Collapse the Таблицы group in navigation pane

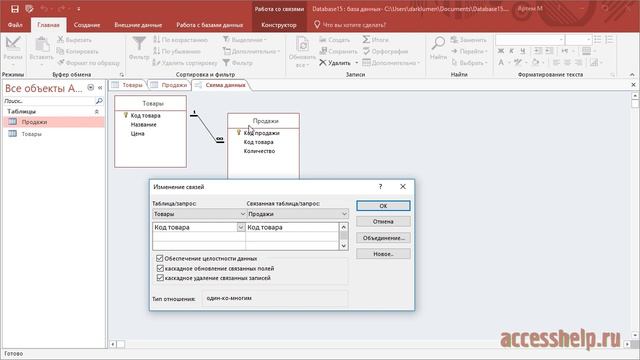pyautogui.click(x=97, y=111)
